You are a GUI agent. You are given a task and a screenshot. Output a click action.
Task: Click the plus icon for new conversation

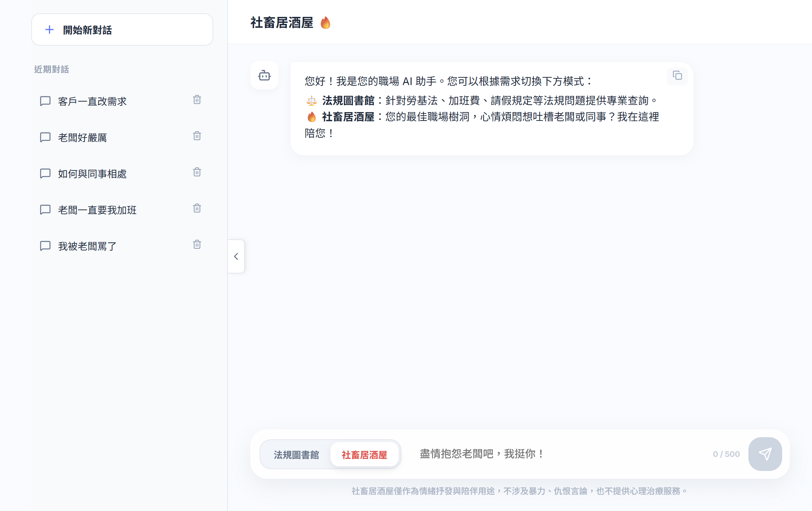coord(50,30)
